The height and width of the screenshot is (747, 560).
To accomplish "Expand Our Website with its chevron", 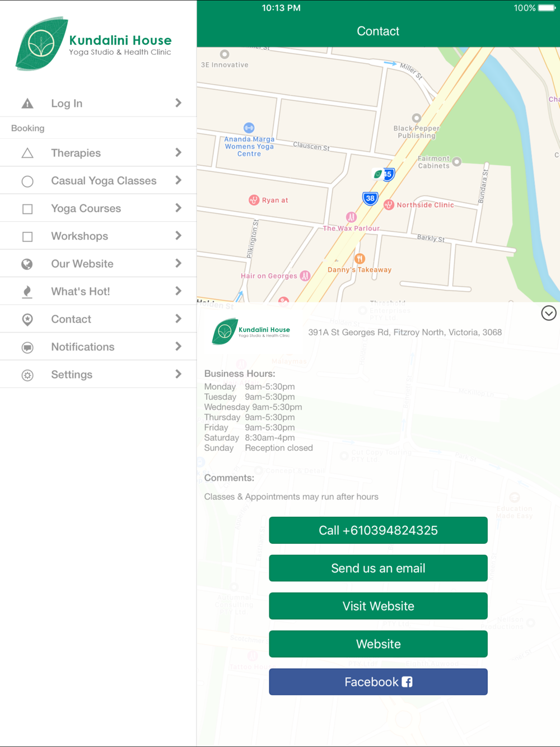I will tap(178, 263).
